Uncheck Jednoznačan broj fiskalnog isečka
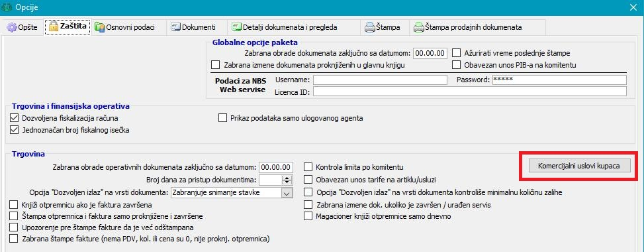 coord(15,130)
